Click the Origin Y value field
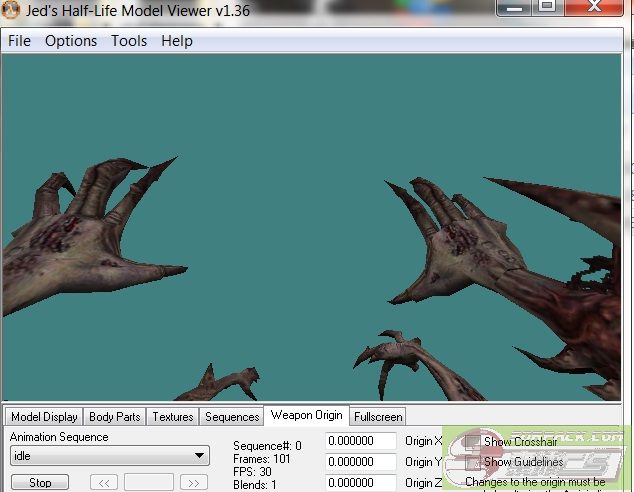The width and height of the screenshot is (634, 492). tap(361, 462)
